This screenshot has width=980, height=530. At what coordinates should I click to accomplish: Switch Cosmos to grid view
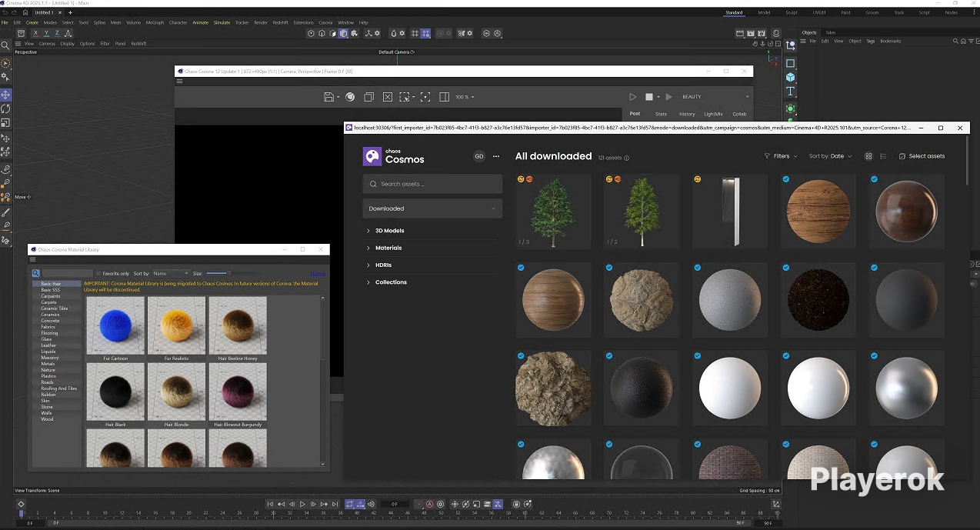[x=868, y=156]
